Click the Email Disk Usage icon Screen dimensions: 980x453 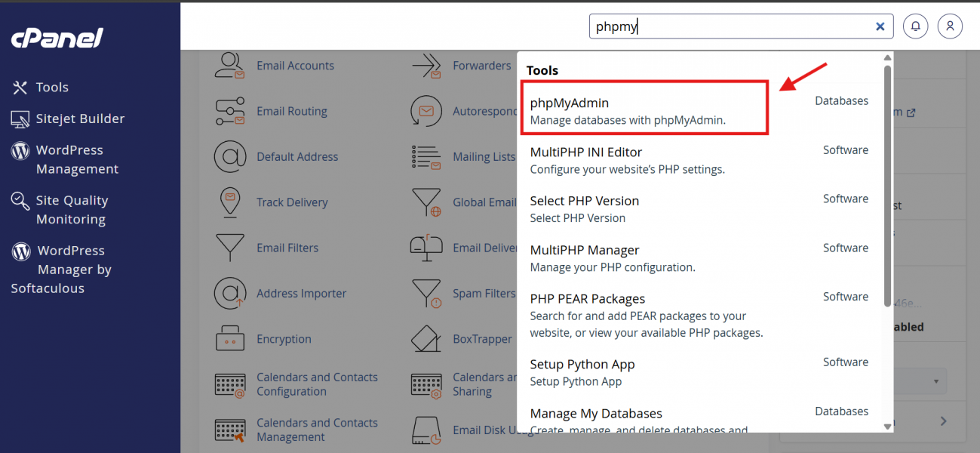click(x=426, y=430)
